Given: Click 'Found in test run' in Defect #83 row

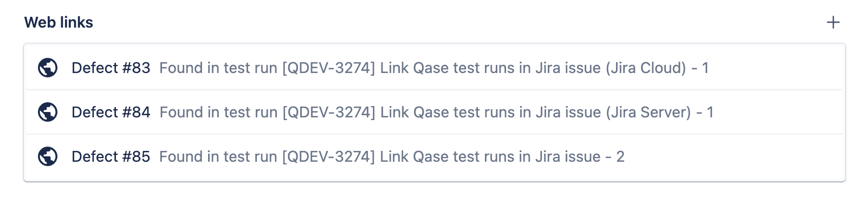Looking at the screenshot, I should 218,68.
